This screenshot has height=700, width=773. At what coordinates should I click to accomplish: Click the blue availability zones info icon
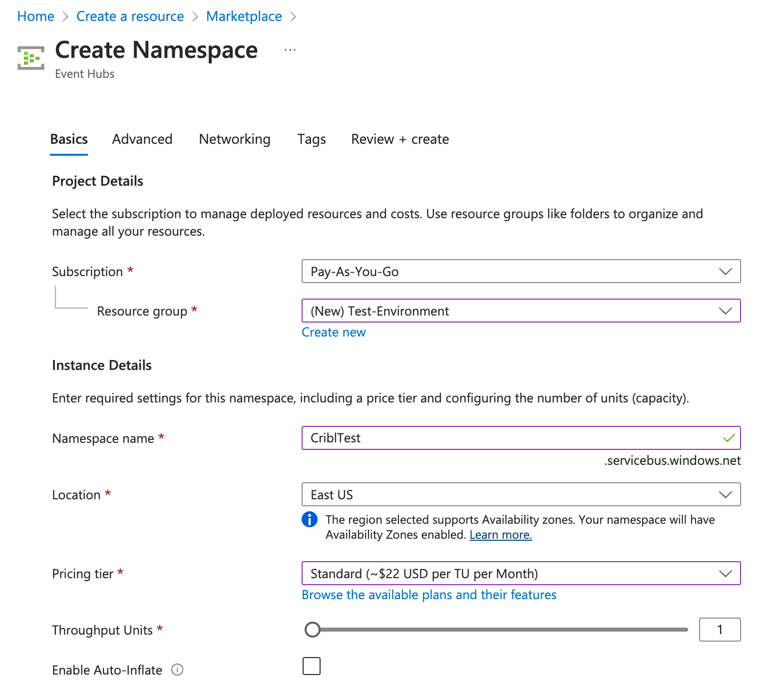pyautogui.click(x=310, y=519)
